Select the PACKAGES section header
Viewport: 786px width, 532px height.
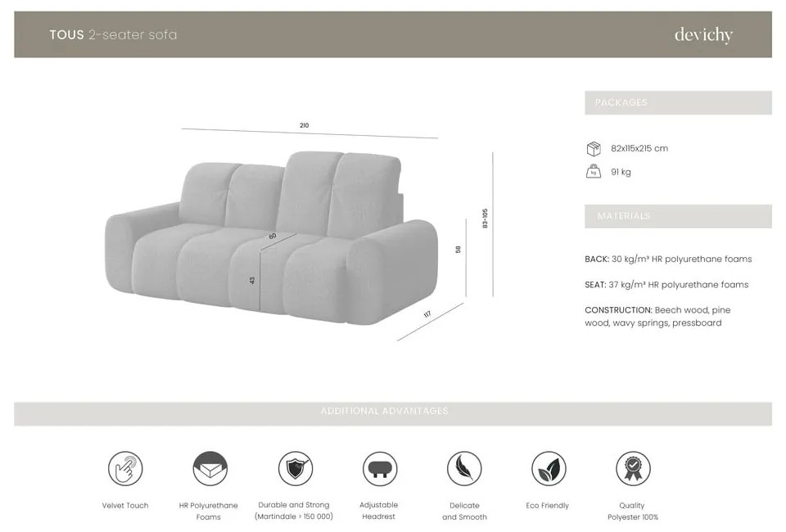point(678,102)
